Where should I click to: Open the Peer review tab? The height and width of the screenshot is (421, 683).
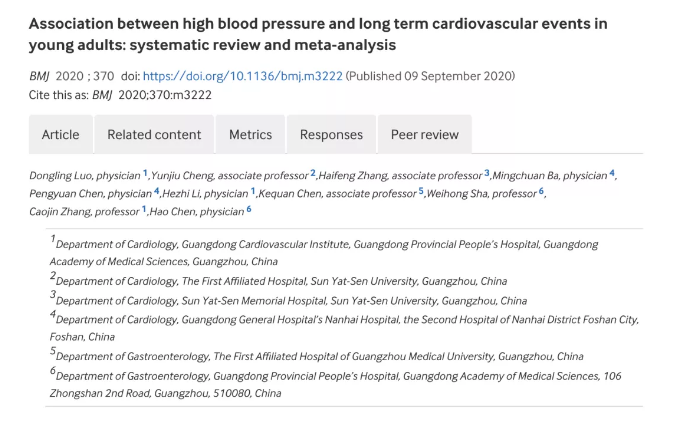(425, 135)
